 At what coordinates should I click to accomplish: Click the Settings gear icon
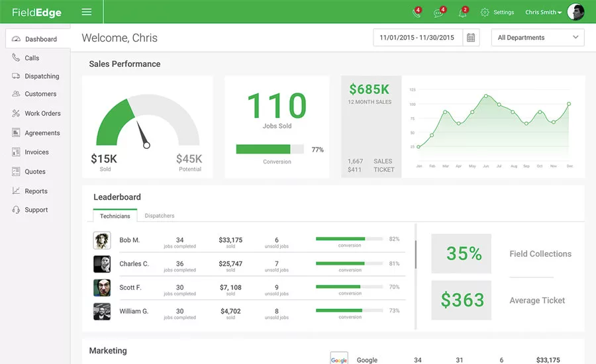[485, 12]
